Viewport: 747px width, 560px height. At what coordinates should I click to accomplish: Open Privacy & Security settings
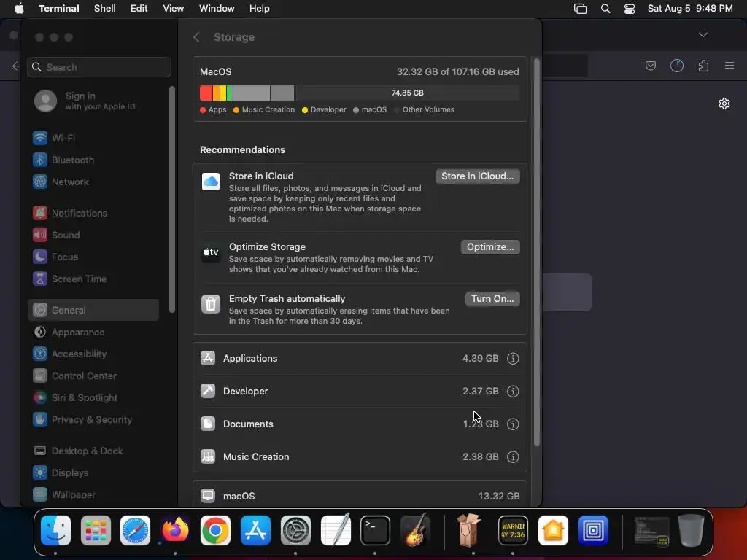click(x=82, y=420)
